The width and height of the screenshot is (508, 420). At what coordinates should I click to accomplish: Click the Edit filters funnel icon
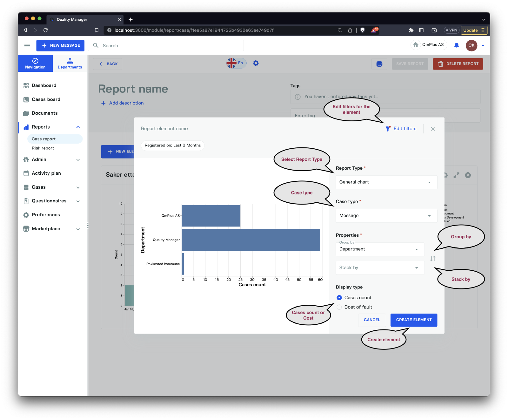(x=388, y=129)
